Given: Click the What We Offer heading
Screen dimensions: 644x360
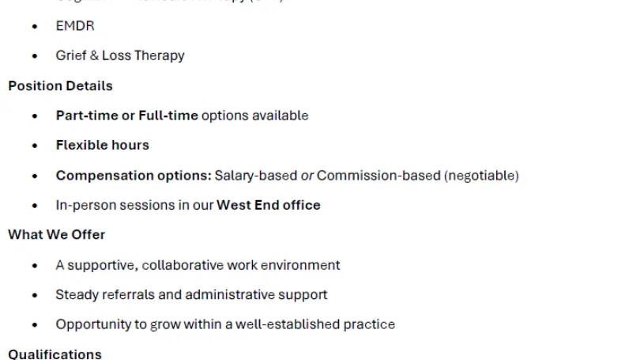Looking at the screenshot, I should [56, 235].
